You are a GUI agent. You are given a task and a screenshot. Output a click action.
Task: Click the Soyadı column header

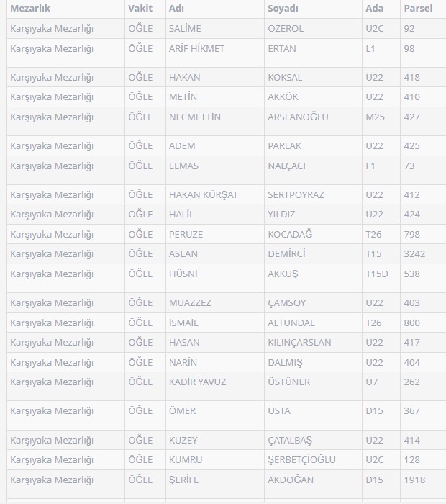point(283,9)
